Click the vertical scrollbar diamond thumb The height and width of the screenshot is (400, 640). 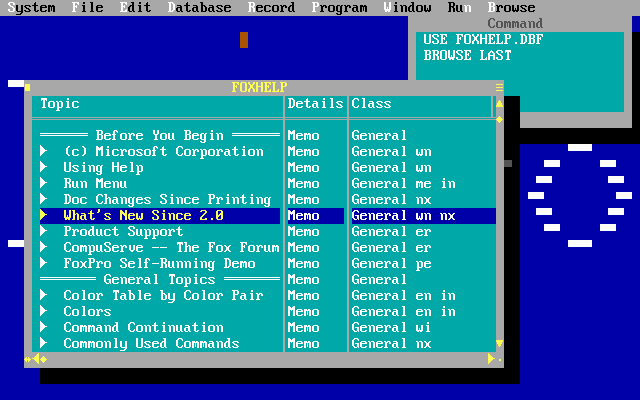coord(500,120)
